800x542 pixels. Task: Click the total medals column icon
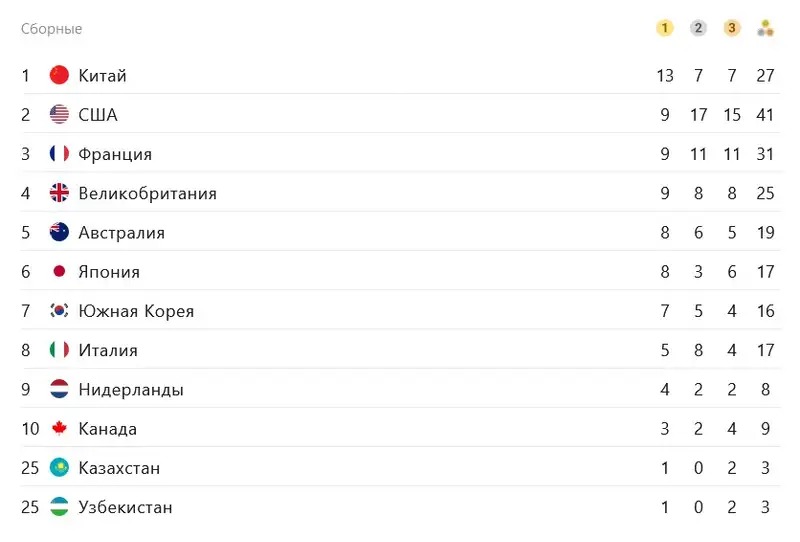point(766,28)
